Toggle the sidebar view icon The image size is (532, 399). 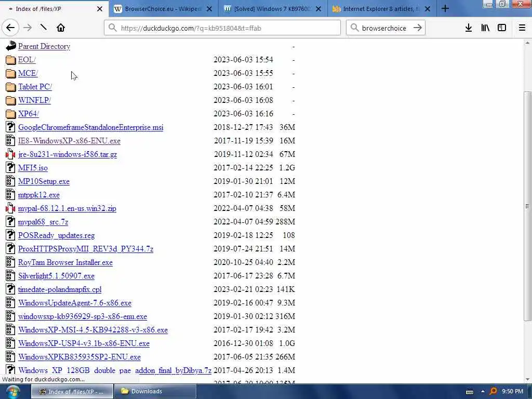(502, 28)
